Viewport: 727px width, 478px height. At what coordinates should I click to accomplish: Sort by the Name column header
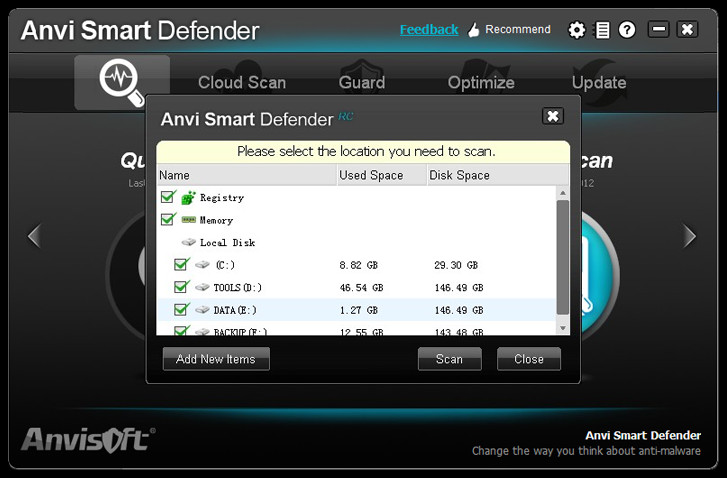tap(247, 175)
